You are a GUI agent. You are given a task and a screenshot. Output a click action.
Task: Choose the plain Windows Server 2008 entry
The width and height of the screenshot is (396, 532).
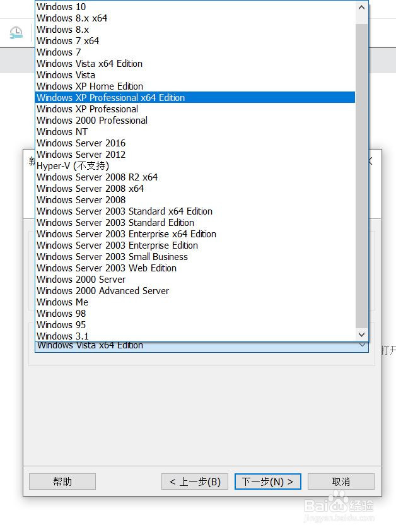(x=195, y=200)
